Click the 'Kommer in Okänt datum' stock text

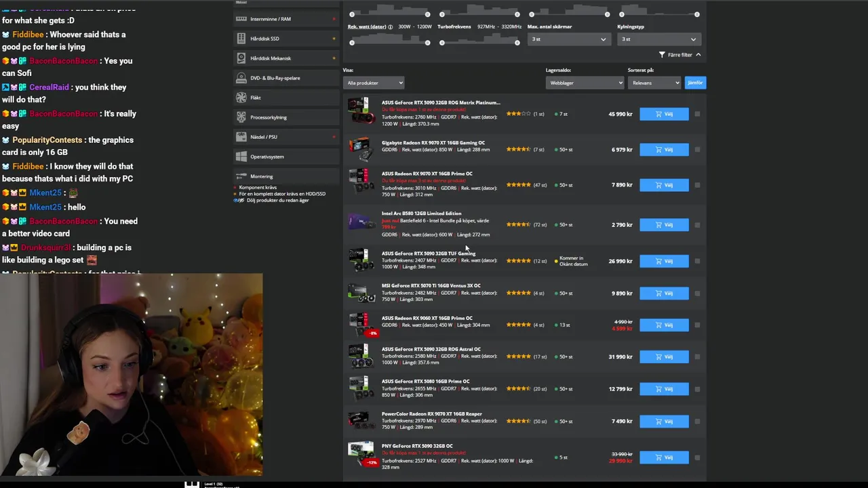pyautogui.click(x=574, y=261)
